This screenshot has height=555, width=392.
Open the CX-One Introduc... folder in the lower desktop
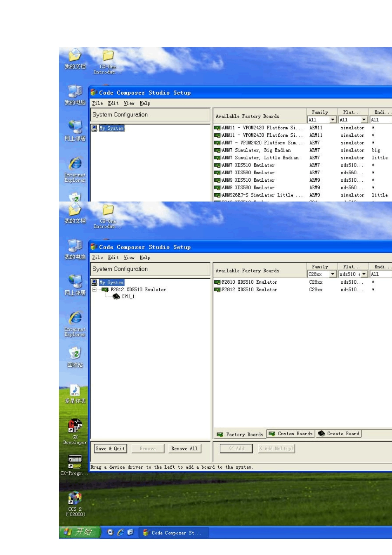(108, 216)
